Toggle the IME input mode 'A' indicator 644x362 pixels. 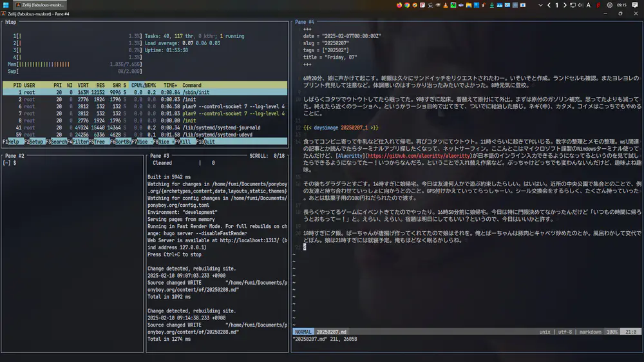589,5
